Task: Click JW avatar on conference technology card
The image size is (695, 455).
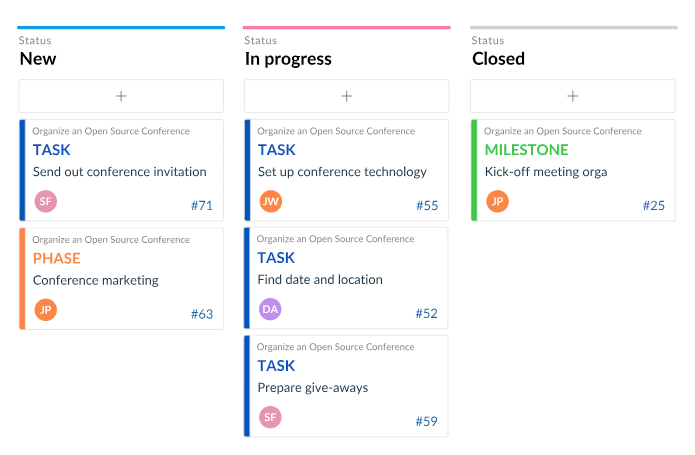Action: coord(270,202)
